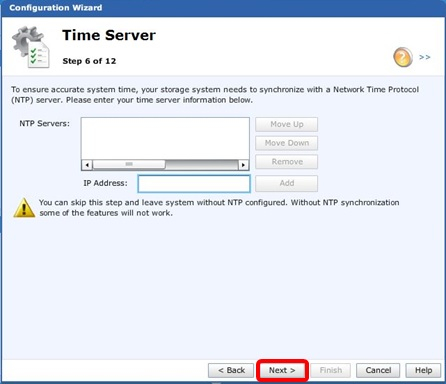446x384 pixels.
Task: Click the left scroll arrow of NTP list
Action: 87,165
